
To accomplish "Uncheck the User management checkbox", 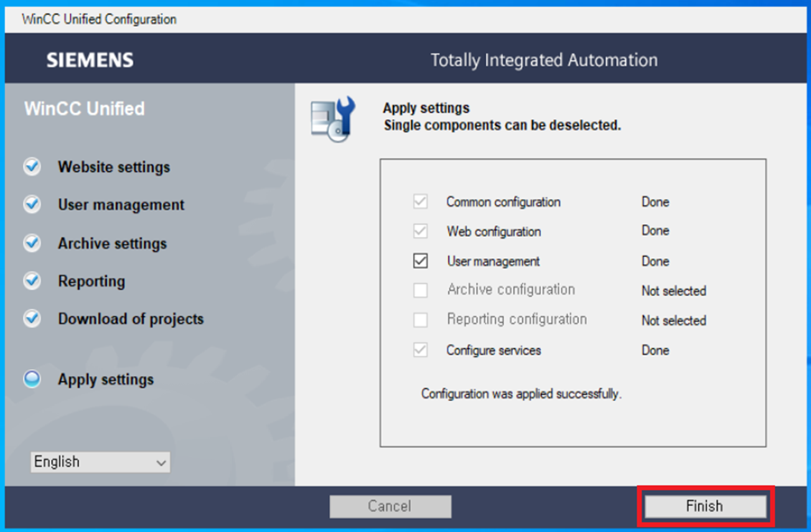I will click(421, 261).
